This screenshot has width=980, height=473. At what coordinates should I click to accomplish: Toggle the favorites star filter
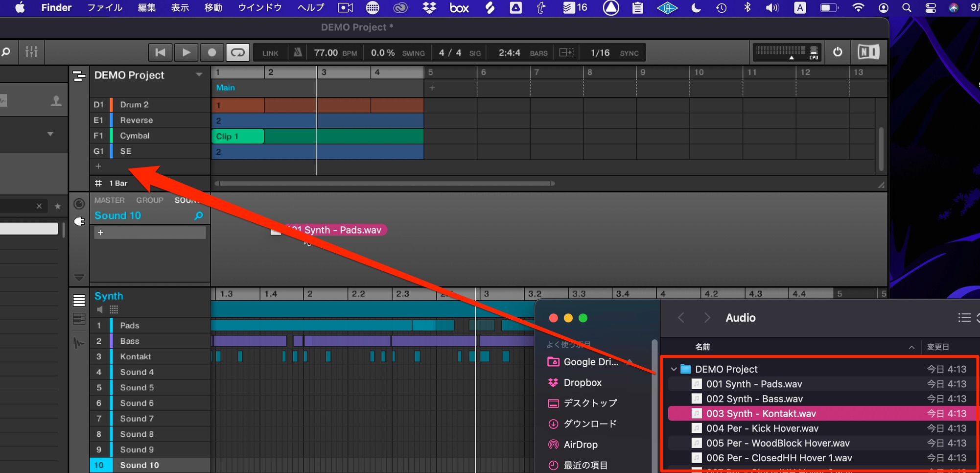click(x=58, y=206)
